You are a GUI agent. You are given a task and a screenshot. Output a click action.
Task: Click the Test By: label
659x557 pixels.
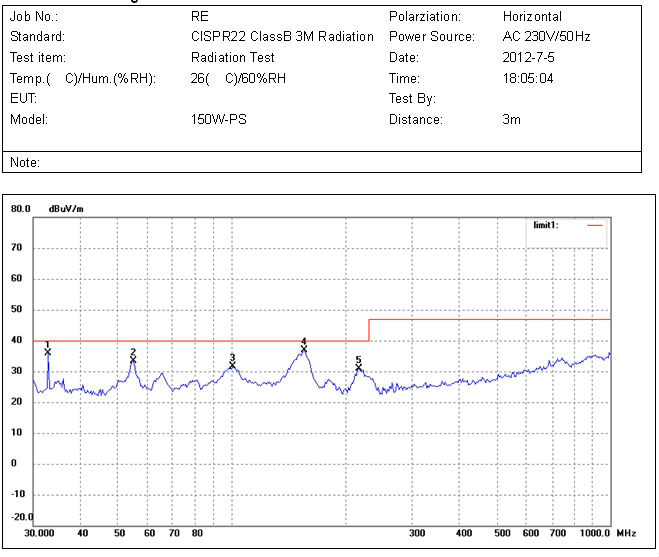tap(412, 98)
